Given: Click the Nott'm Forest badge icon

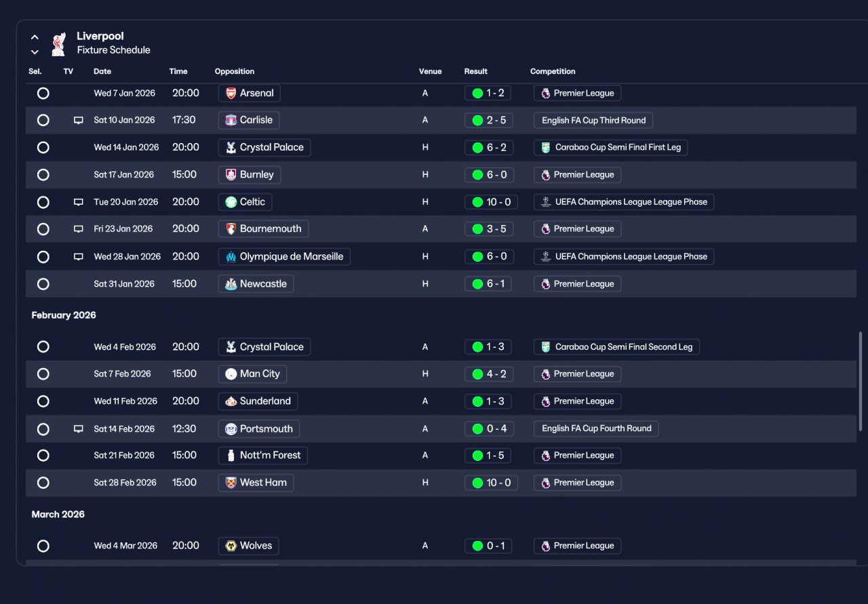Looking at the screenshot, I should (231, 456).
